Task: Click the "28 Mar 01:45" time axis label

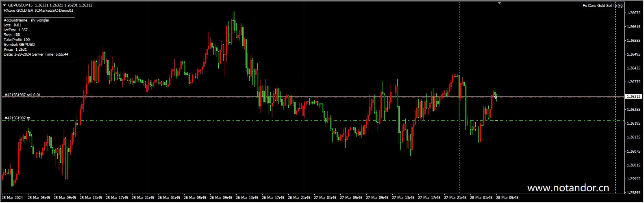Action: point(481,198)
